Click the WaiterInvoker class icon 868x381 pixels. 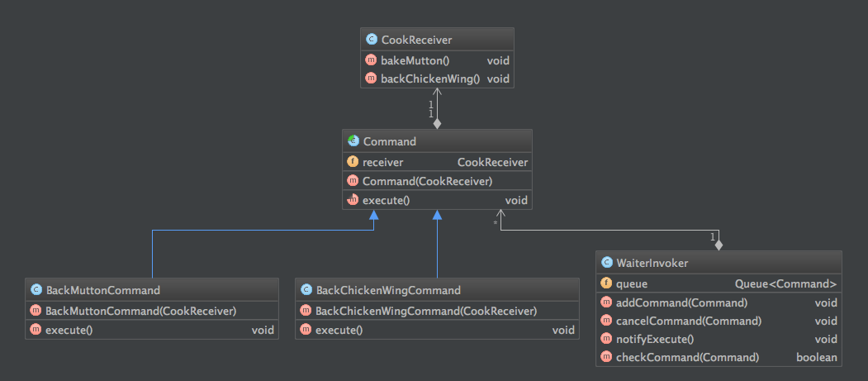click(605, 263)
